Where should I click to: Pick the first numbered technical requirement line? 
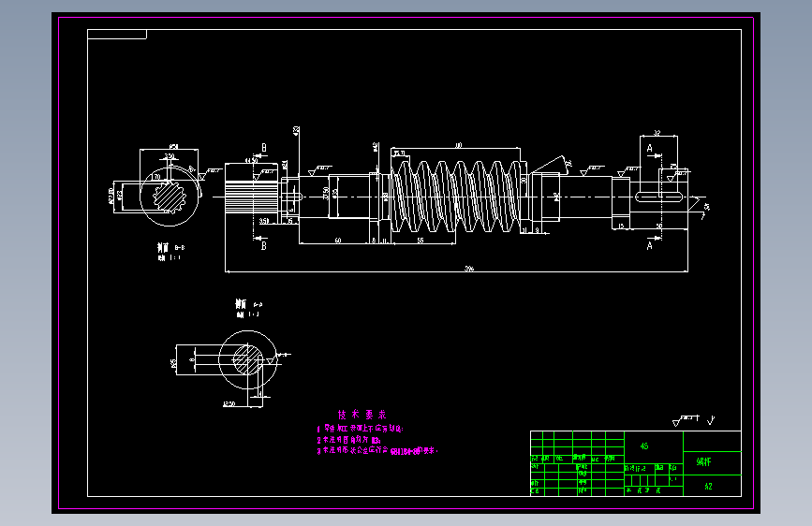[360, 429]
